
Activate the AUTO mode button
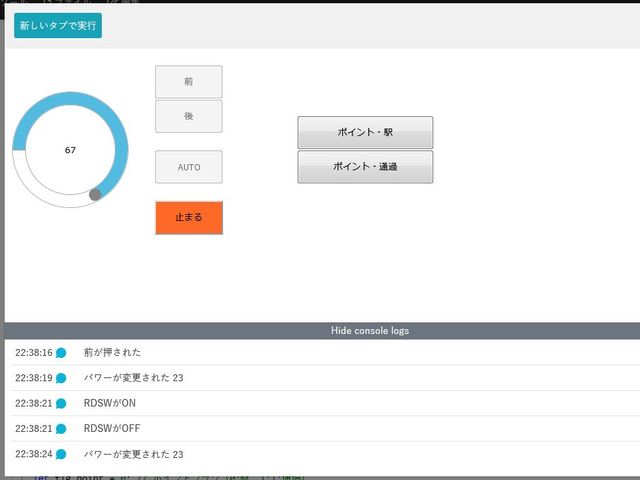pos(189,167)
